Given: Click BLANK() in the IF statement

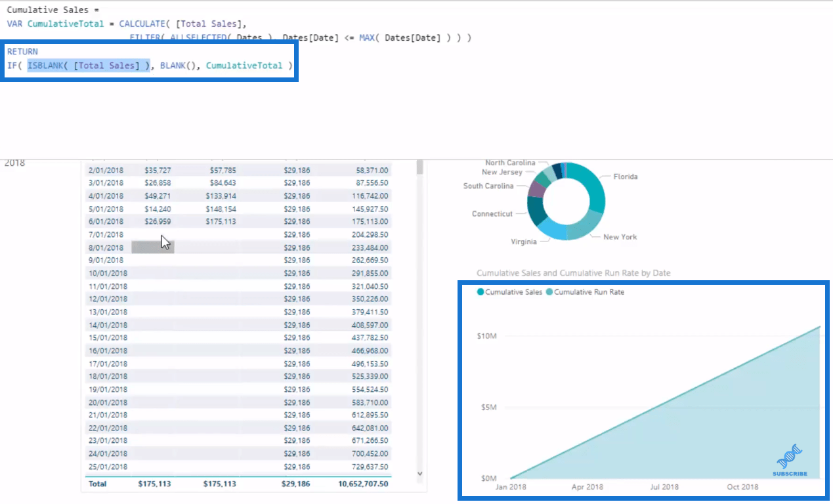Looking at the screenshot, I should click(177, 66).
